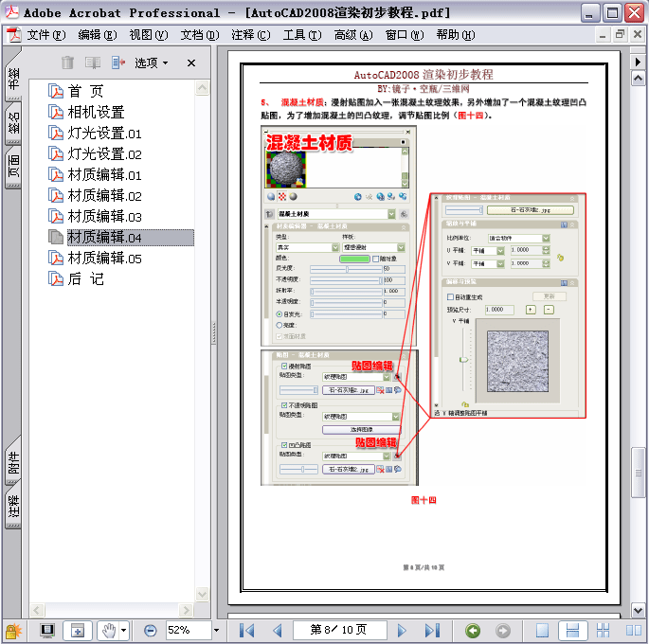Click the bookmark list scroll down arrow

coord(202,594)
